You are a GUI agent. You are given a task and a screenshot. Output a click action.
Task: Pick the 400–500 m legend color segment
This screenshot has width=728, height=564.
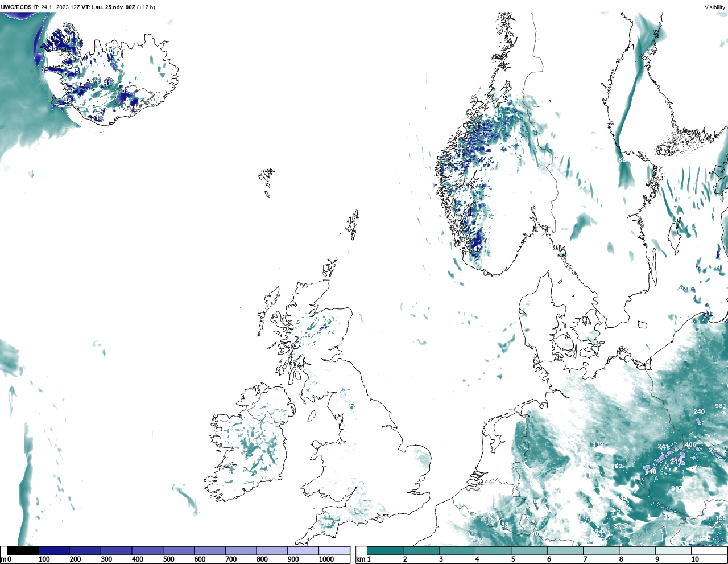pos(147,550)
